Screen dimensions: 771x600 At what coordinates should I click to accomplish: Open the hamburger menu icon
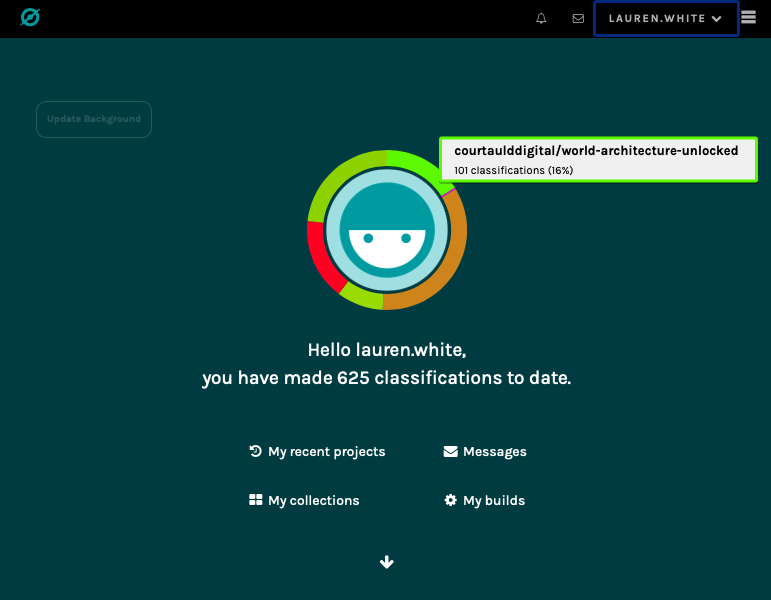click(x=748, y=17)
